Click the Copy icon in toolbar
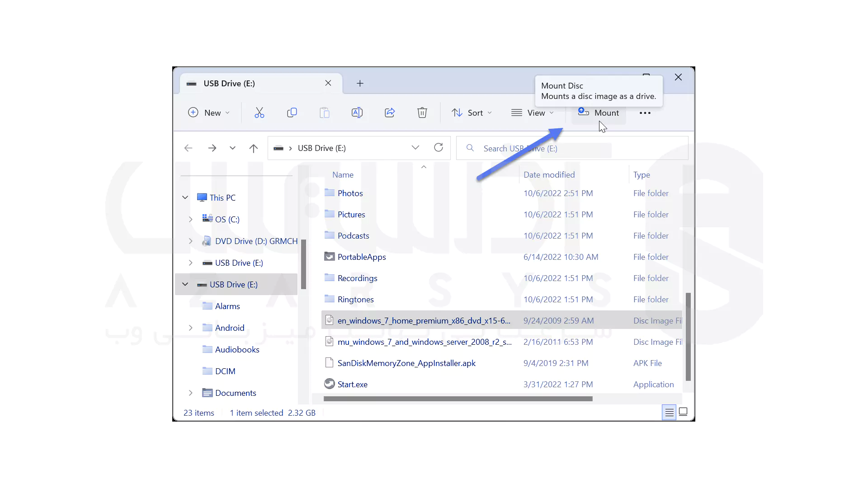 click(x=292, y=113)
